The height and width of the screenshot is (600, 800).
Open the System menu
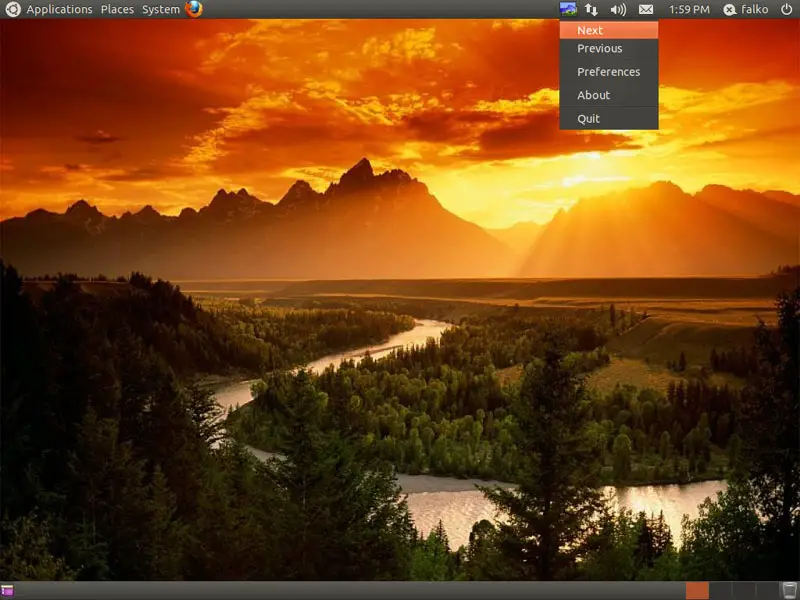[x=161, y=9]
